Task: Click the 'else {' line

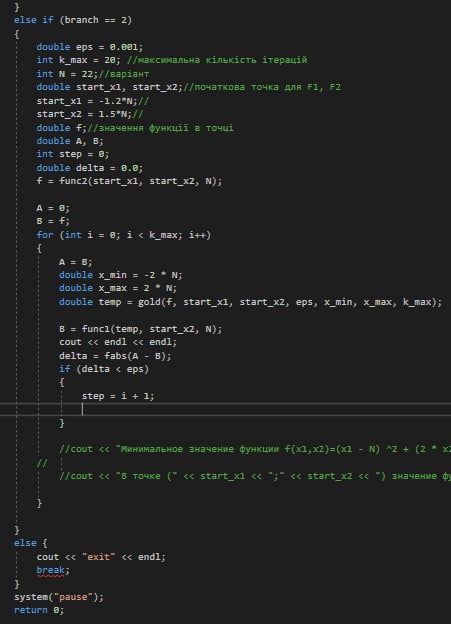Action: [31, 543]
